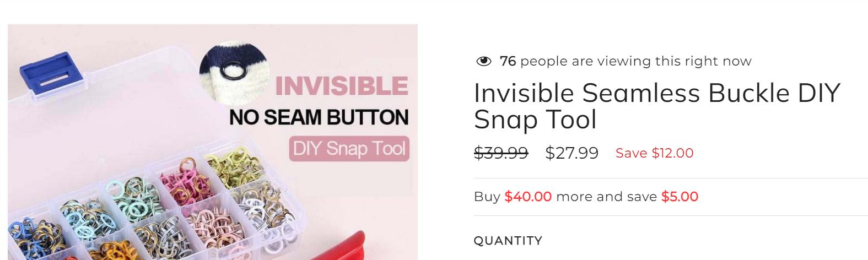Viewport: 868px width, 260px height.
Task: Click the red $5.00 savings amount
Action: click(x=680, y=197)
